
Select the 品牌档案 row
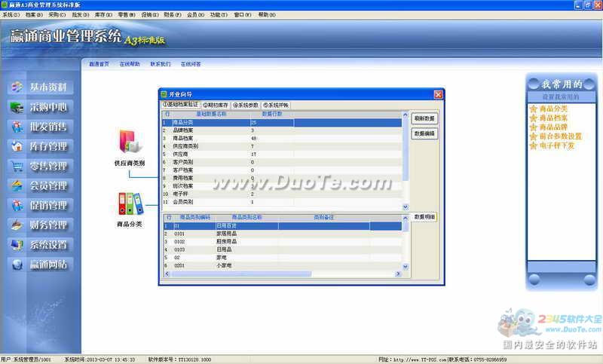click(x=282, y=130)
